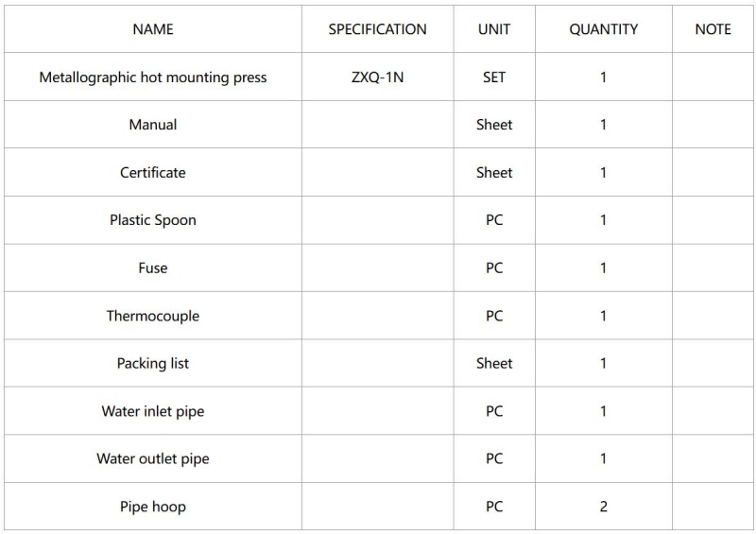Image resolution: width=756 pixels, height=534 pixels.
Task: Click the Fuse name cell
Action: (153, 268)
